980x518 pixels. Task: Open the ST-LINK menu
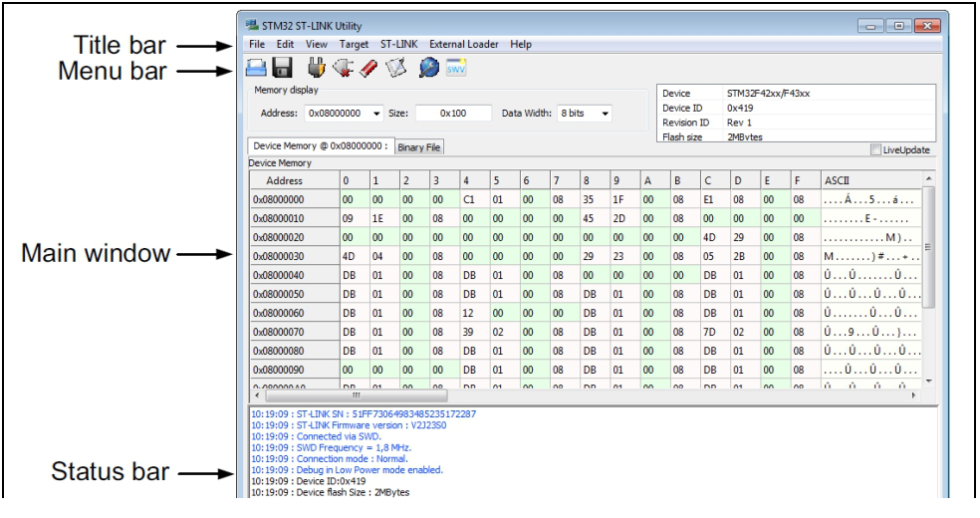click(398, 44)
